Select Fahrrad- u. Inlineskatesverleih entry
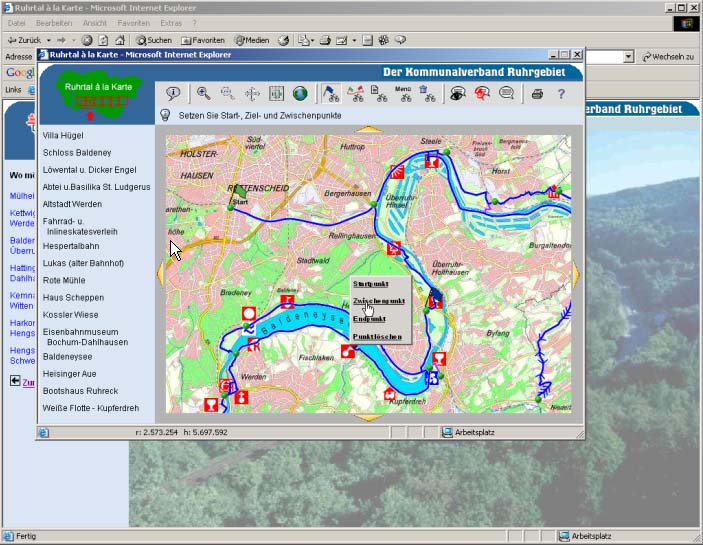 80,226
